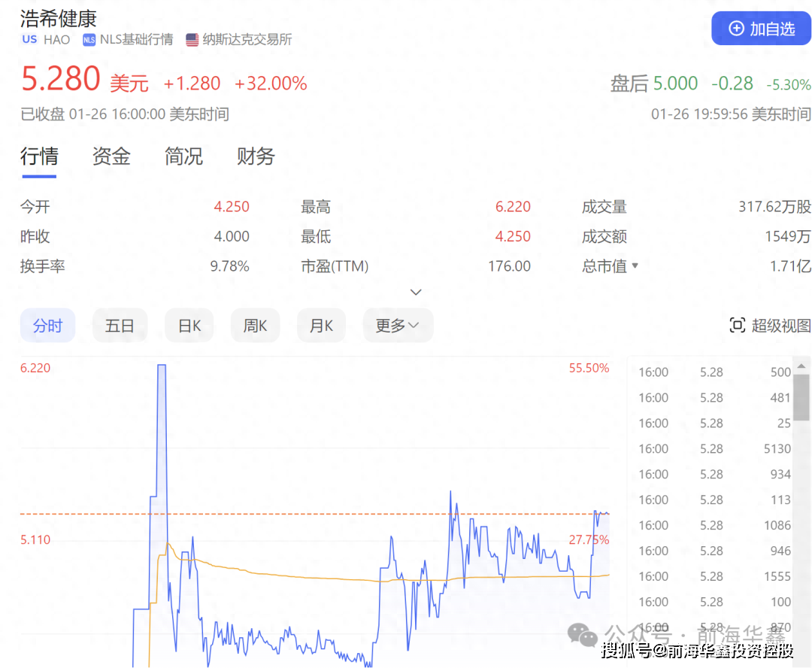Image resolution: width=812 pixels, height=668 pixels.
Task: Open the 更多 chart options dropdown
Action: (x=398, y=324)
